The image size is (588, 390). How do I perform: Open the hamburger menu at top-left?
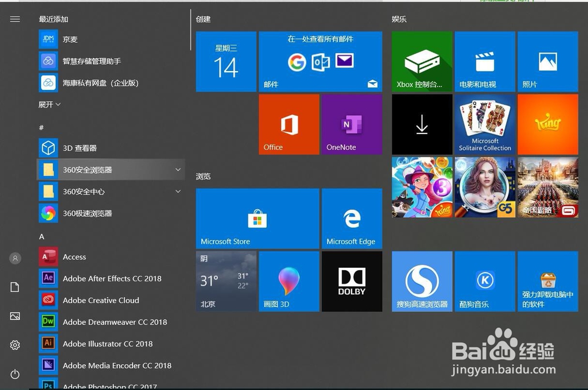(15, 19)
